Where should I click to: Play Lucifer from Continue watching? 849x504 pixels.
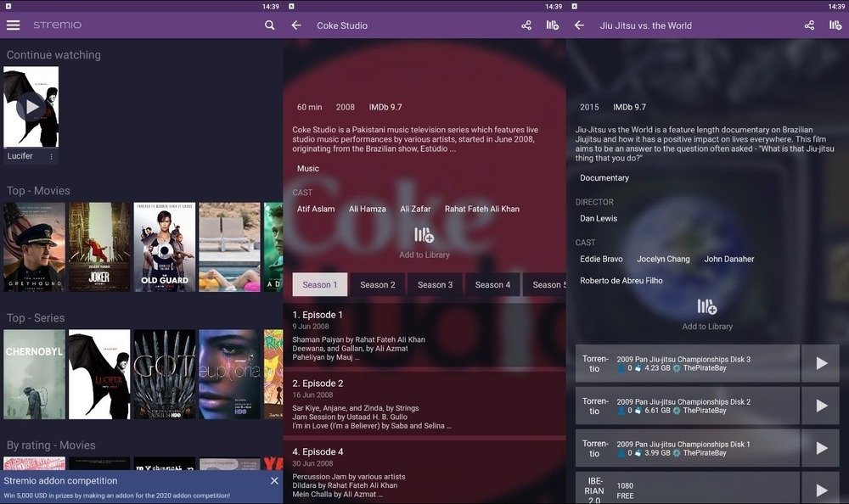31,107
